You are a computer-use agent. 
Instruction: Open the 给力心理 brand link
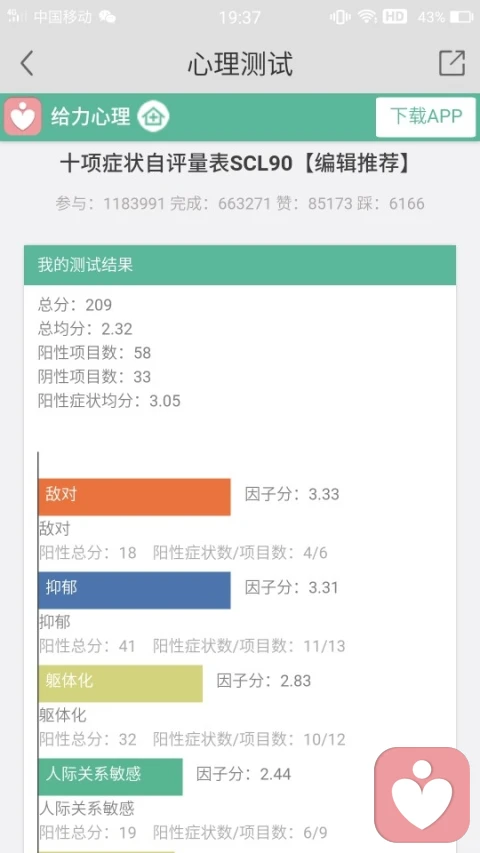[91, 116]
